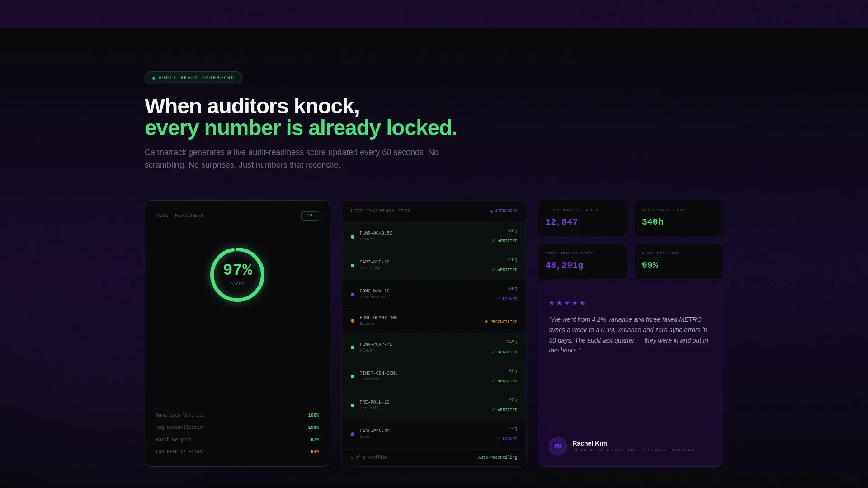Click orange status dot for EDBL-GUMMY-100
Viewport: 868px width, 488px height.
(x=353, y=321)
